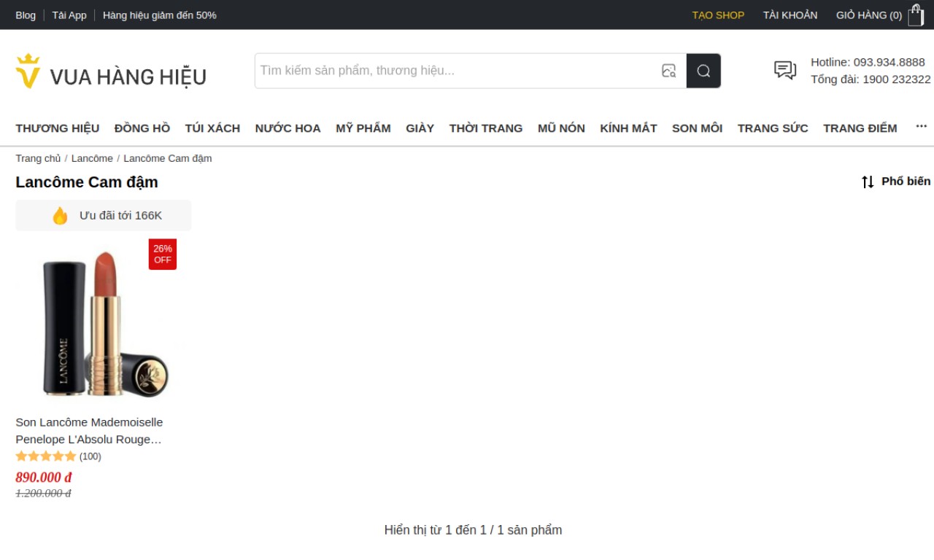Image resolution: width=934 pixels, height=560 pixels.
Task: Go to the TRANG SỨC category
Action: pyautogui.click(x=773, y=128)
